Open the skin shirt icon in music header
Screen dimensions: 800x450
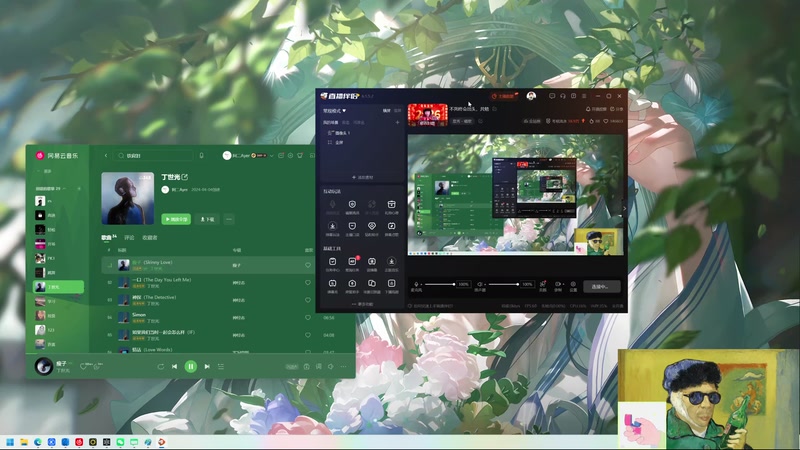(x=300, y=156)
